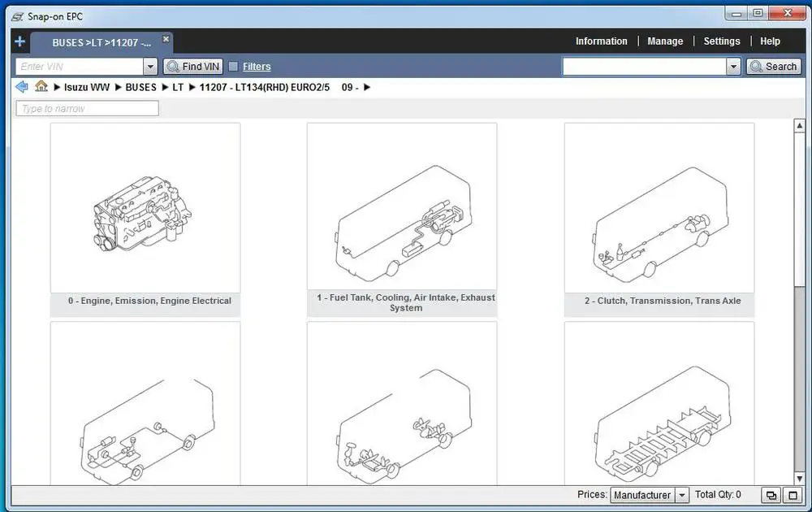The image size is (812, 512).
Task: Expand the breadcrumb arrow after 09 -
Action: tap(367, 87)
